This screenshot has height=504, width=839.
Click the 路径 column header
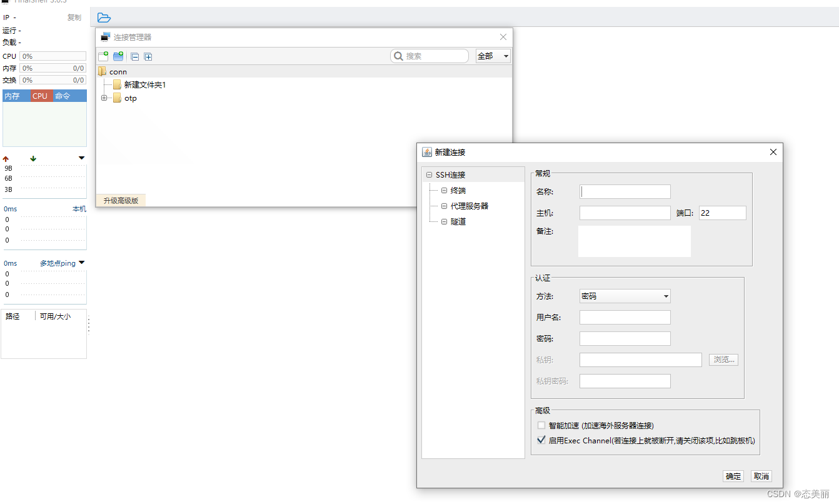click(x=13, y=316)
